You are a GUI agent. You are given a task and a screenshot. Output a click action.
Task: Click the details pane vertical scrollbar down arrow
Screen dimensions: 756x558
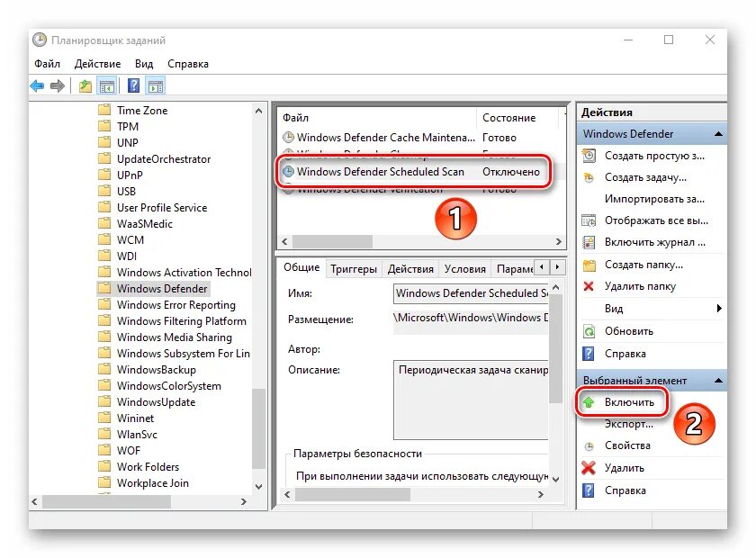(555, 479)
